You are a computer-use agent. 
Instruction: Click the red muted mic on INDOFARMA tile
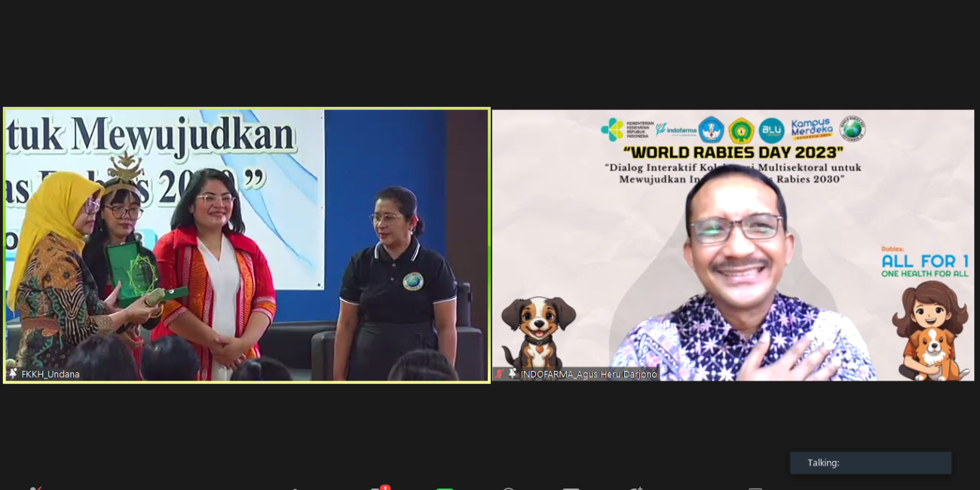click(x=500, y=374)
